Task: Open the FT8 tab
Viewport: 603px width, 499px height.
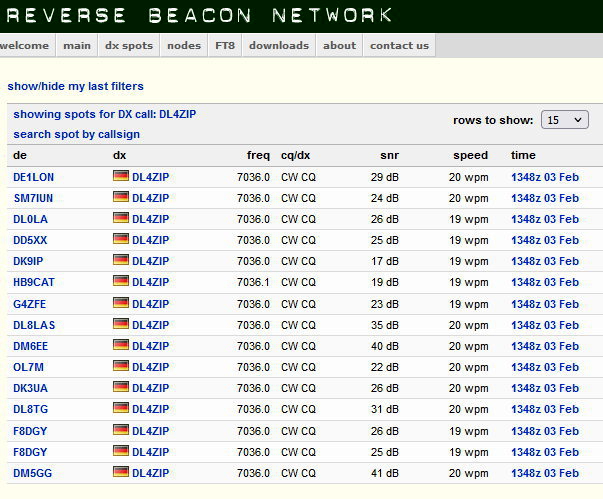Action: point(225,45)
